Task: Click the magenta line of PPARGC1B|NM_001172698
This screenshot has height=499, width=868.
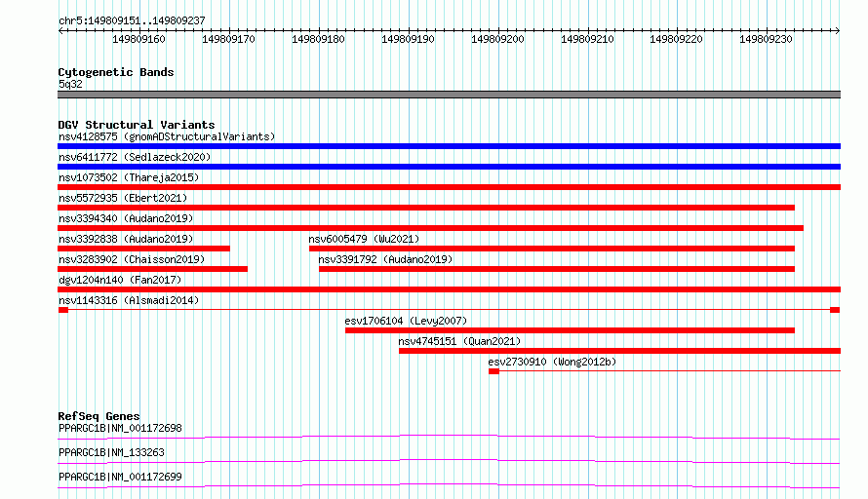Action: pos(449,437)
